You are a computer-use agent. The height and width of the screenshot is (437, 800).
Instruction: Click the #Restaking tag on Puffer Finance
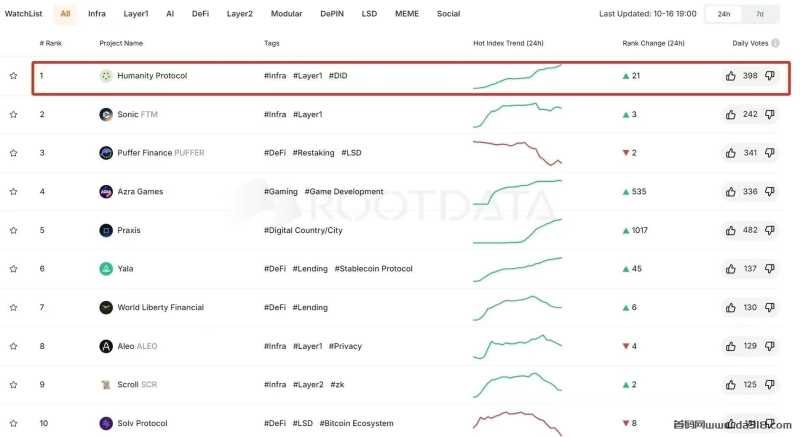pos(313,153)
